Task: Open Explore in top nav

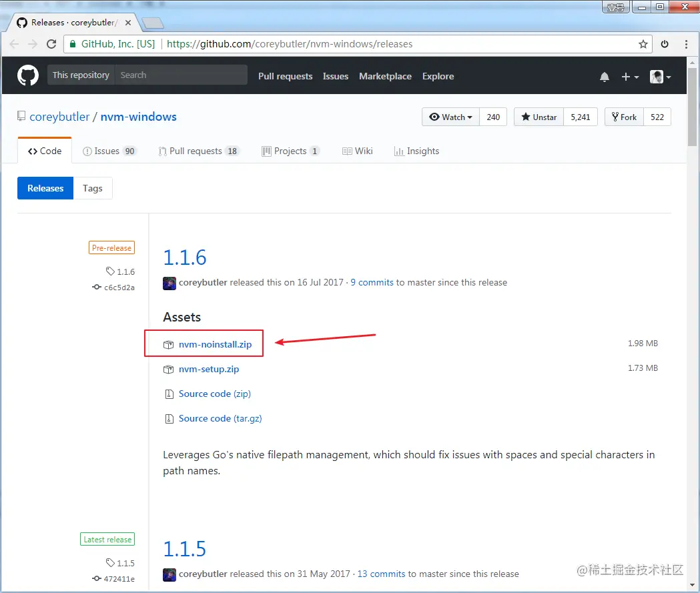Action: [x=438, y=76]
